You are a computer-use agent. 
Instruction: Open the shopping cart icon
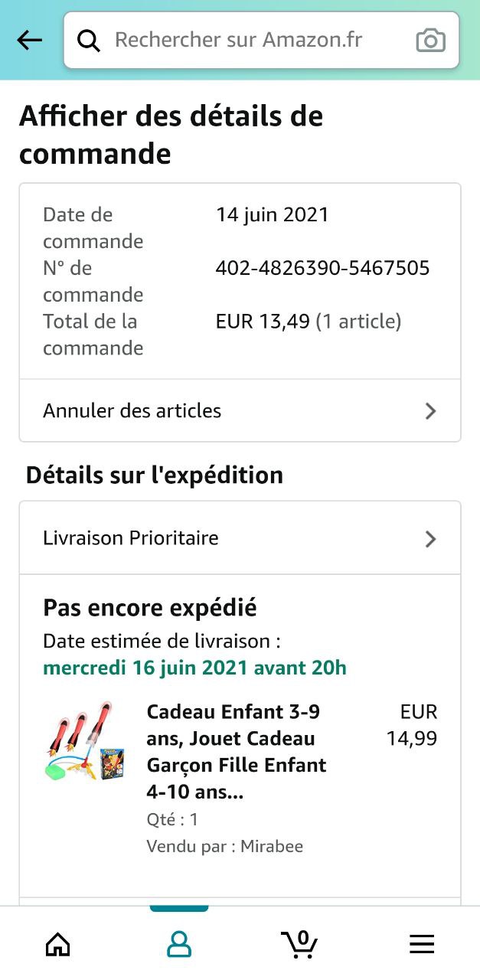(299, 943)
